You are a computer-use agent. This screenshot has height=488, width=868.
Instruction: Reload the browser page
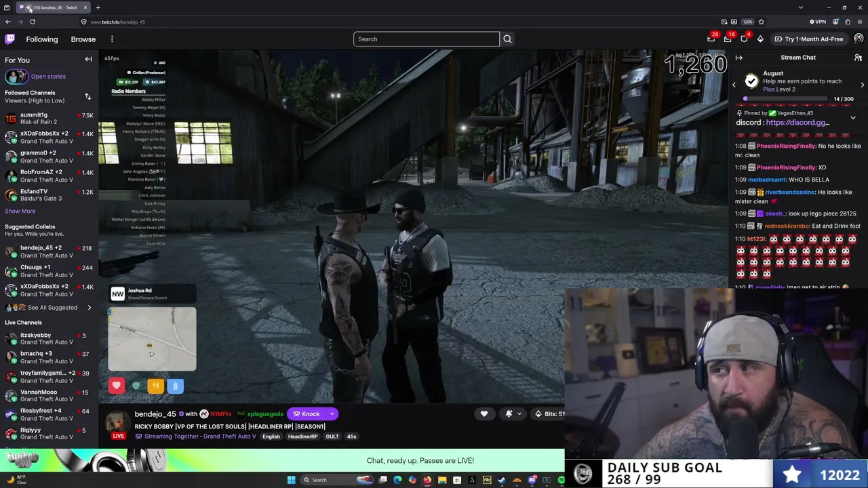32,22
